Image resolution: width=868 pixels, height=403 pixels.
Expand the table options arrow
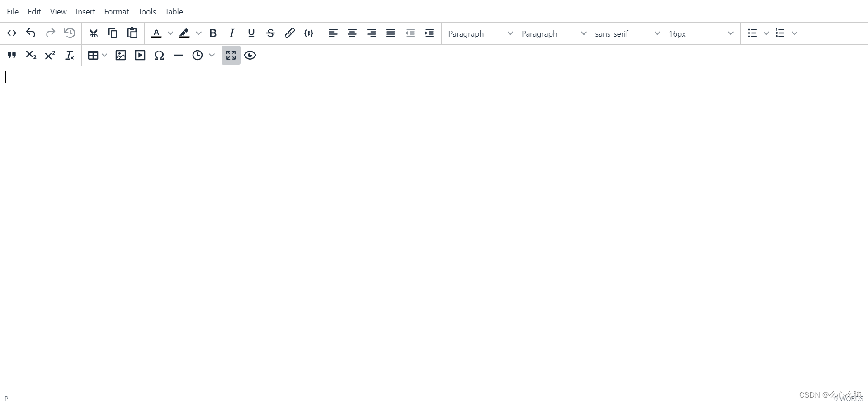[x=105, y=55]
